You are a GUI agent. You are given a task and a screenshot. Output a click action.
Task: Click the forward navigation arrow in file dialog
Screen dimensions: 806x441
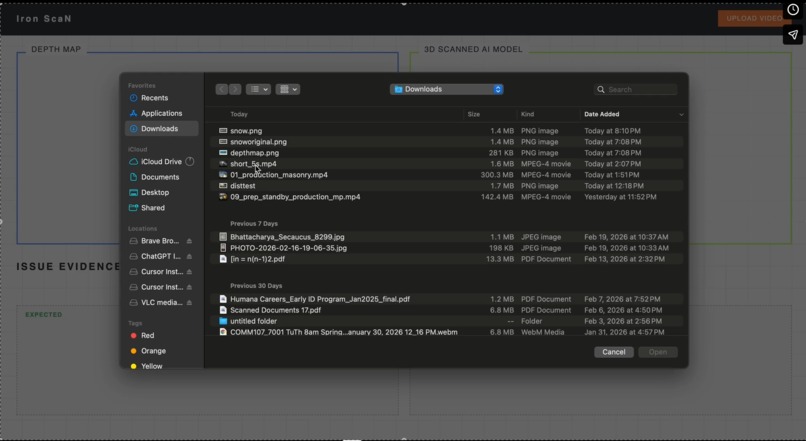click(235, 89)
